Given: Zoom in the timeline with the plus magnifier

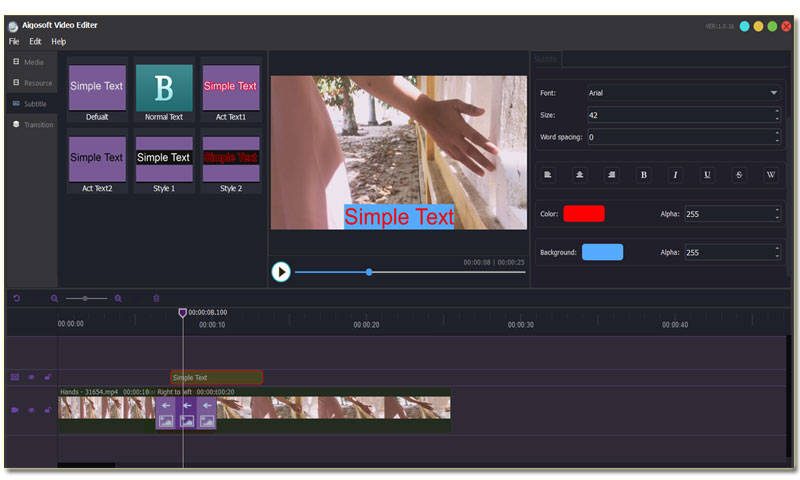Looking at the screenshot, I should pyautogui.click(x=118, y=298).
